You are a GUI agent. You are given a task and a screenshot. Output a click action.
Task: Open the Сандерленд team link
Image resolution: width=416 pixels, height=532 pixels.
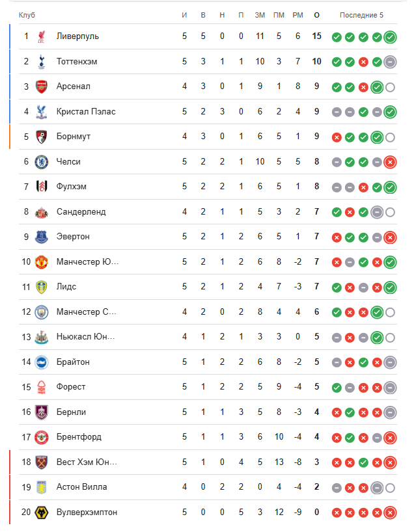81,212
